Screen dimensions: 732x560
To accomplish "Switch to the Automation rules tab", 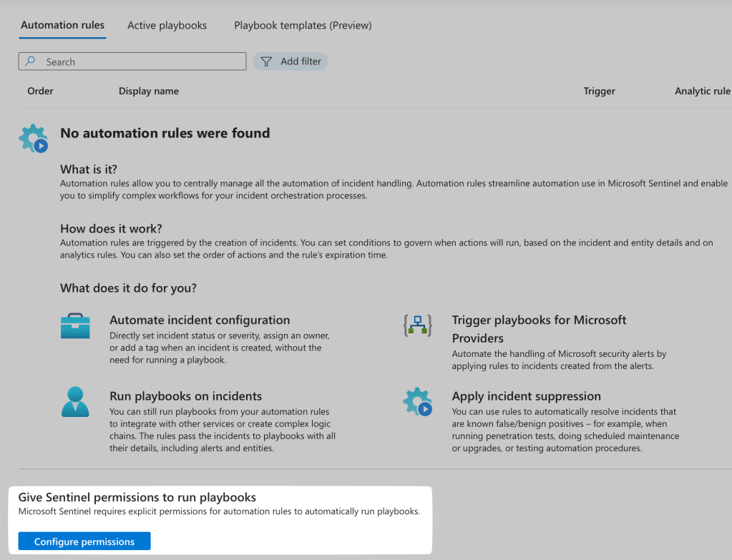I will pos(62,25).
